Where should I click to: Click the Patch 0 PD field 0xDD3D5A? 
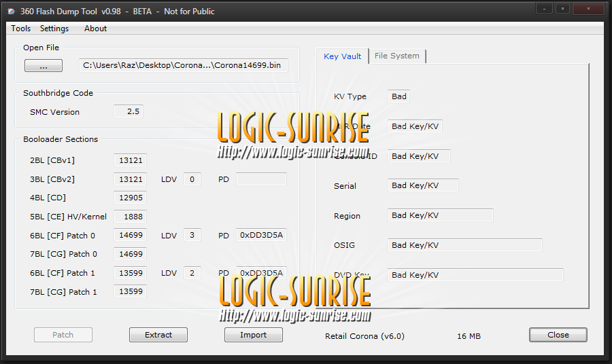tap(261, 235)
